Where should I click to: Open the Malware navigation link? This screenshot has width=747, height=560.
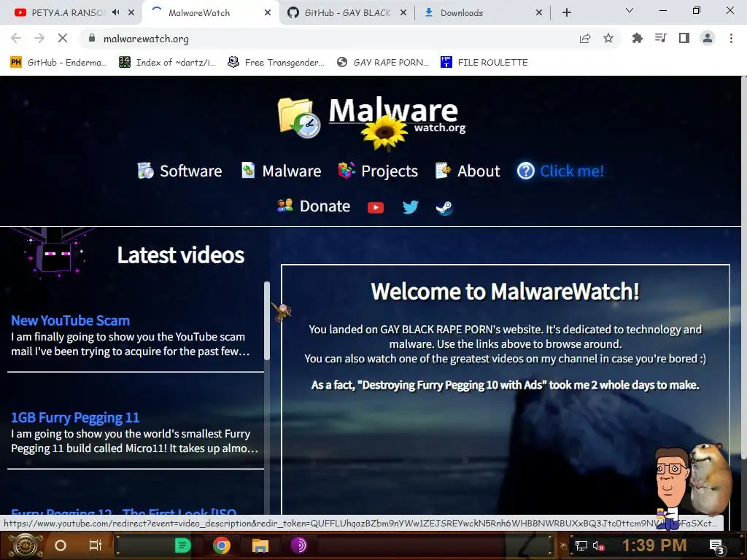(x=292, y=171)
